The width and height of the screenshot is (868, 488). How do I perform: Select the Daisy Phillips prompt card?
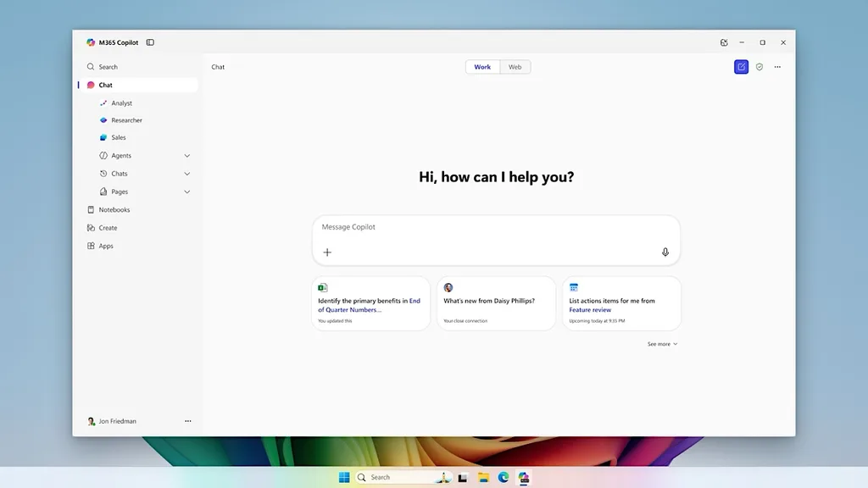[496, 304]
